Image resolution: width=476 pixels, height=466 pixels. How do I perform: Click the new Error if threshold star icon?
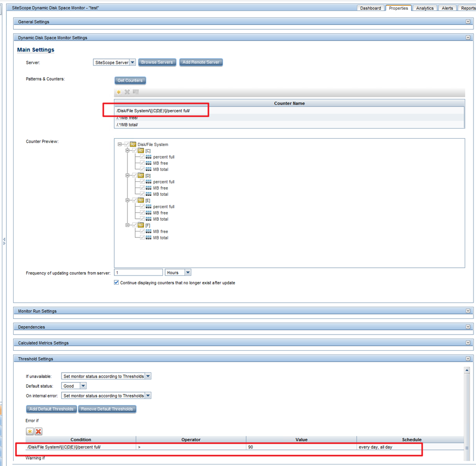30,431
